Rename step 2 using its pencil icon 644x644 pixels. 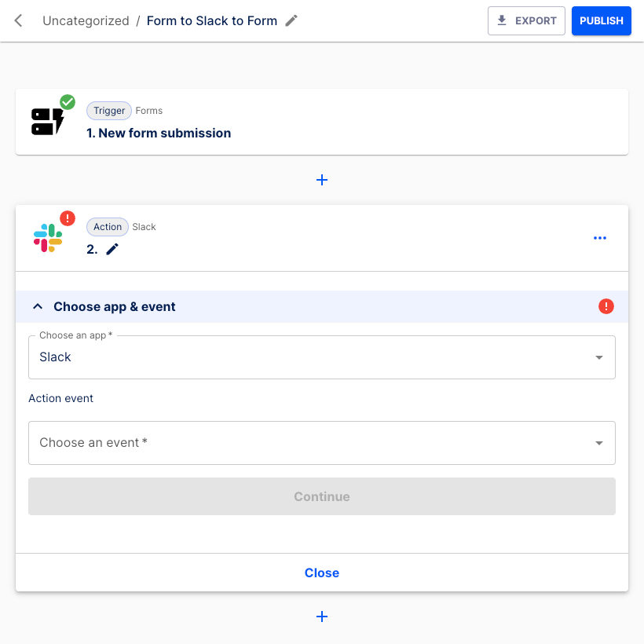click(x=112, y=249)
